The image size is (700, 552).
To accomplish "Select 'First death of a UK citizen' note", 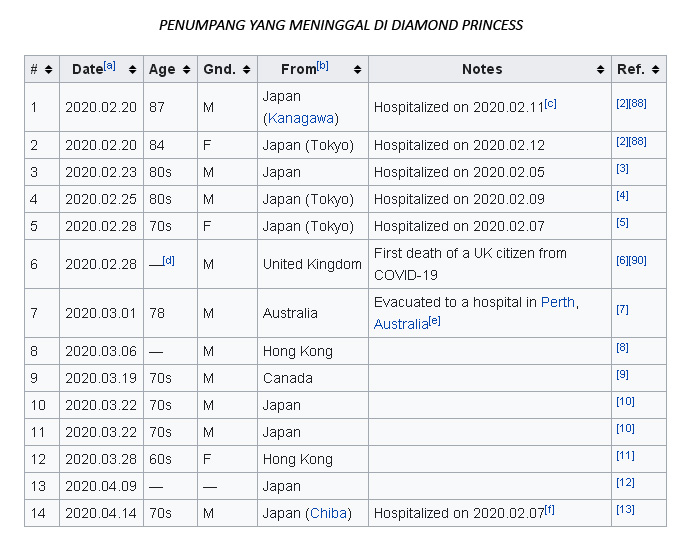I will coord(470,264).
